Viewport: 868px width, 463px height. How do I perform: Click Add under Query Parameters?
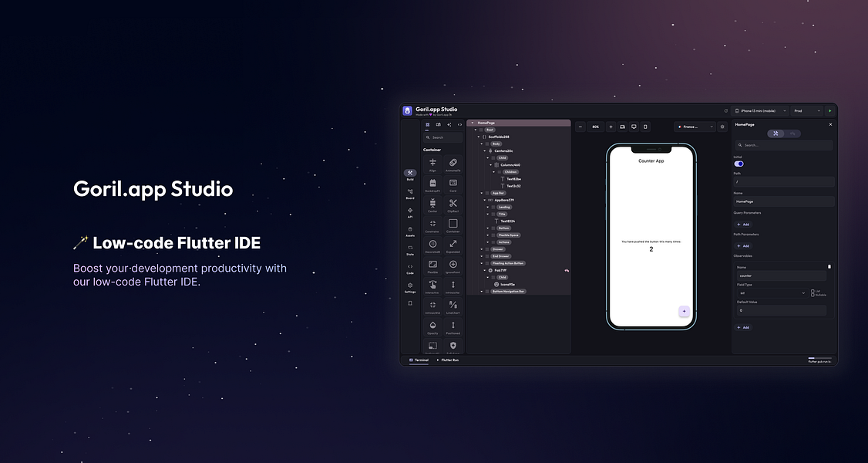tap(742, 225)
